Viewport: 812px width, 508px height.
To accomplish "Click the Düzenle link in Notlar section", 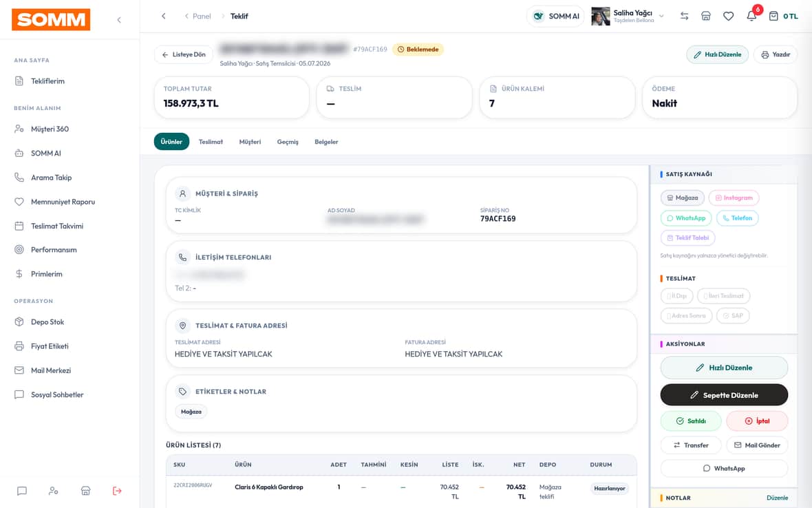I will tap(777, 498).
